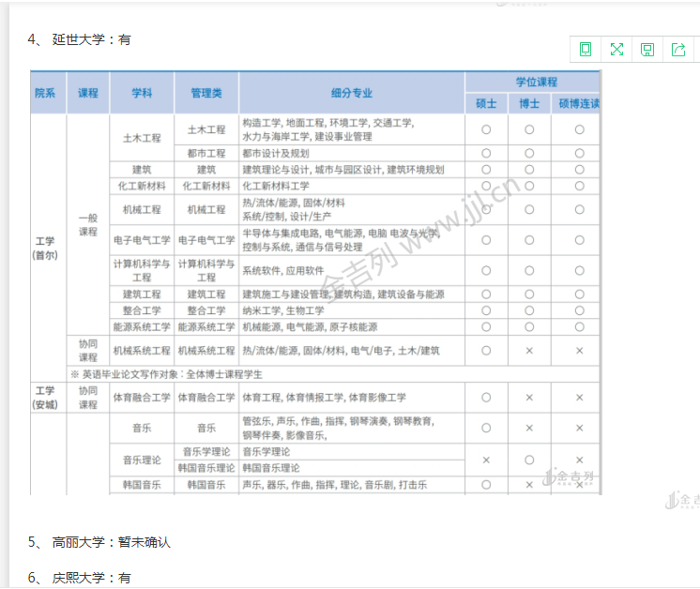This screenshot has height=589, width=700.
Task: Click the 博士 circle in 化工新材料 row
Action: click(x=529, y=186)
